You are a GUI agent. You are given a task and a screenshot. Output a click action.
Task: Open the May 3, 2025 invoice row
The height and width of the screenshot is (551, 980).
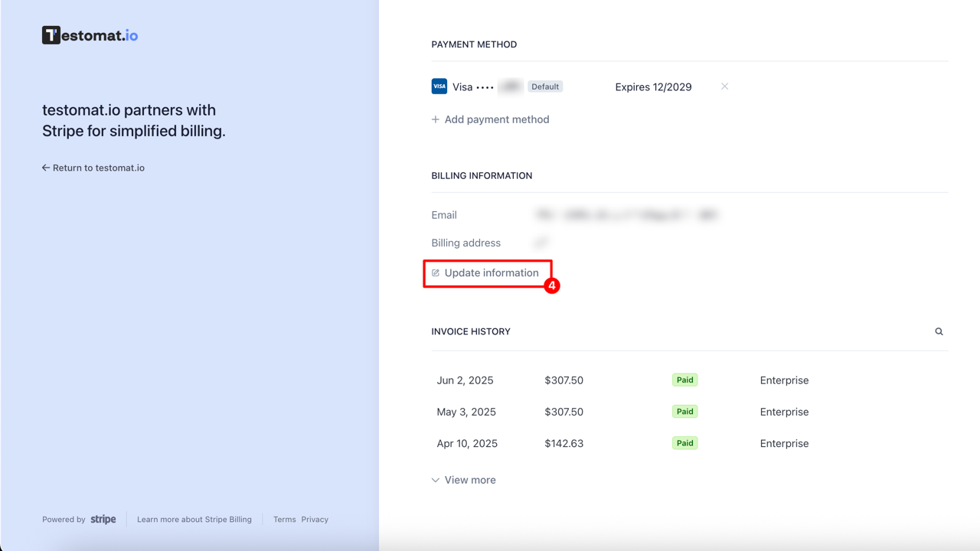coord(466,412)
